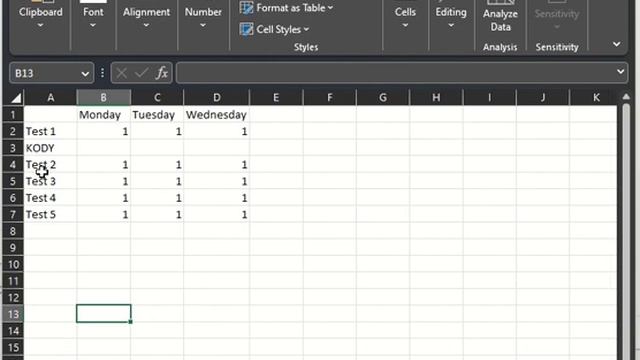This screenshot has height=360, width=640.
Task: Click the Test 2 cell
Action: point(50,165)
